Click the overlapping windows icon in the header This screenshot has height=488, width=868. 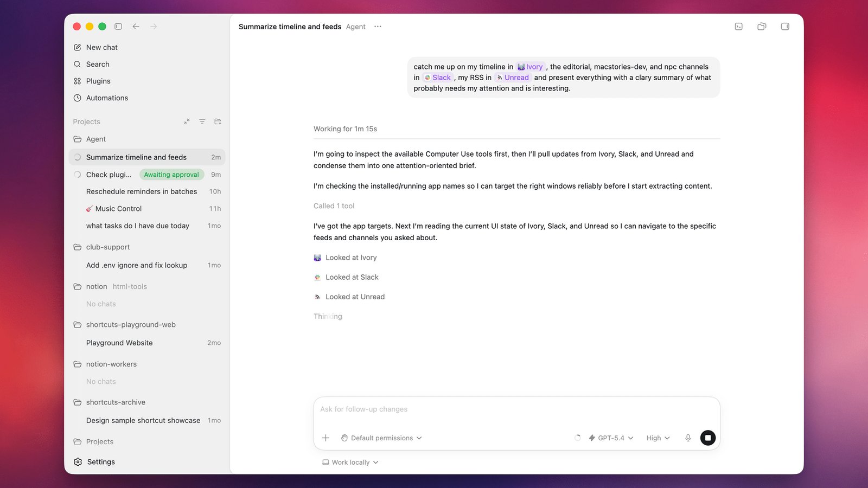762,27
